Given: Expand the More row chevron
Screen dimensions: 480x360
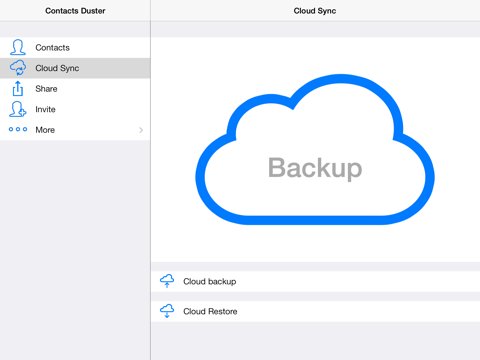Looking at the screenshot, I should coord(141,130).
